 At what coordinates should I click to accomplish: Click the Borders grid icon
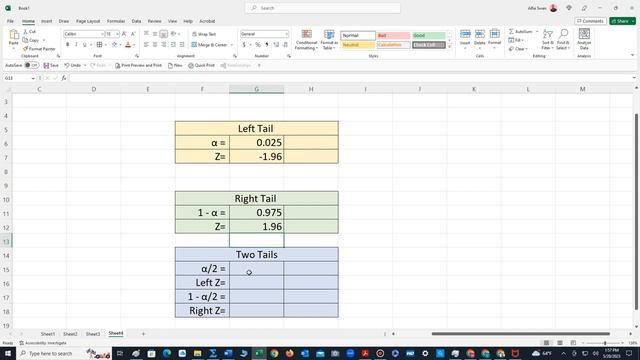(x=99, y=44)
